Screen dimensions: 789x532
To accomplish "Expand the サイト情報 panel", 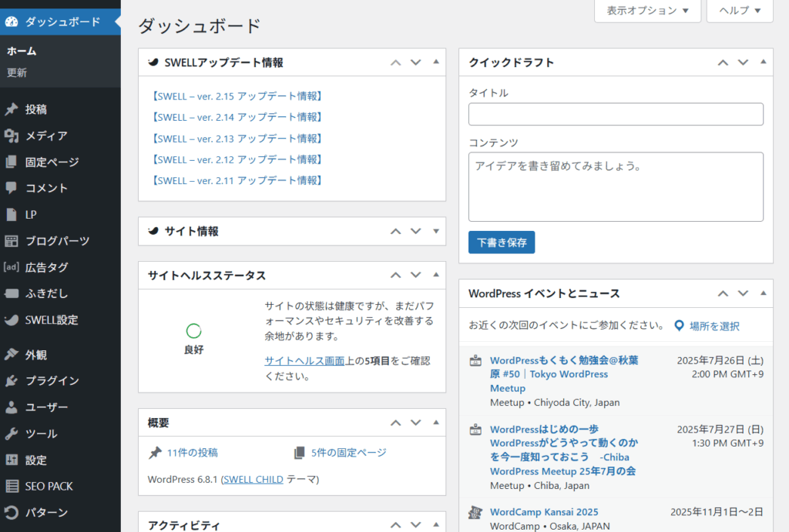I will click(x=436, y=231).
